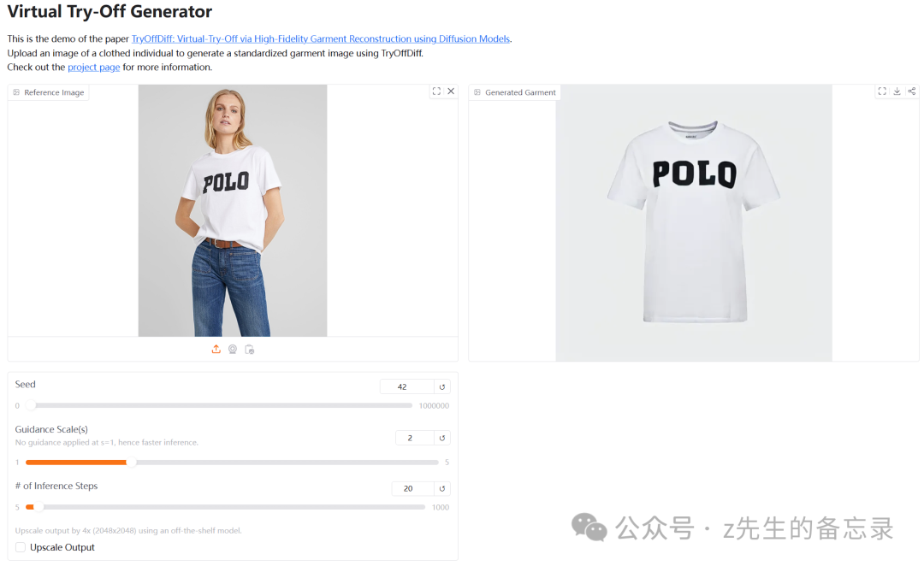Enable the Upscale Output option

[x=20, y=547]
